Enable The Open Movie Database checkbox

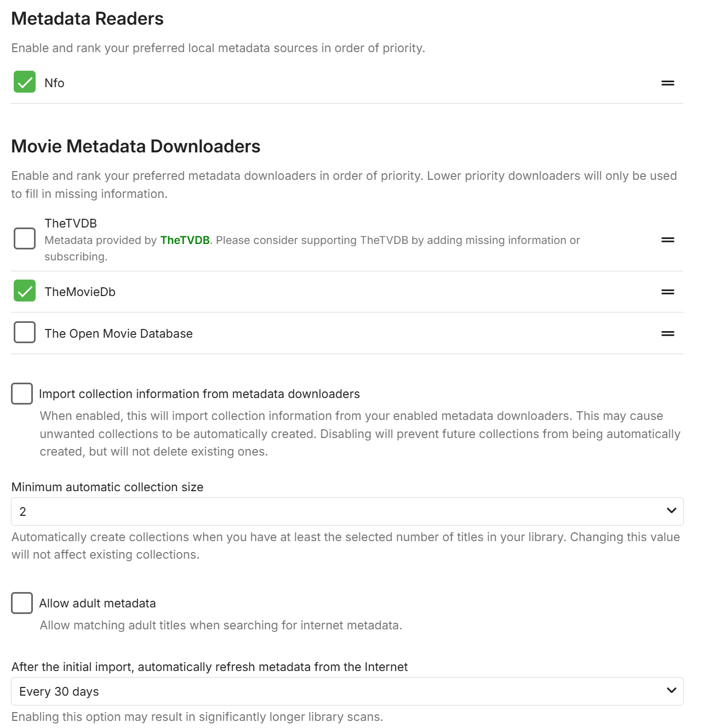coord(25,333)
